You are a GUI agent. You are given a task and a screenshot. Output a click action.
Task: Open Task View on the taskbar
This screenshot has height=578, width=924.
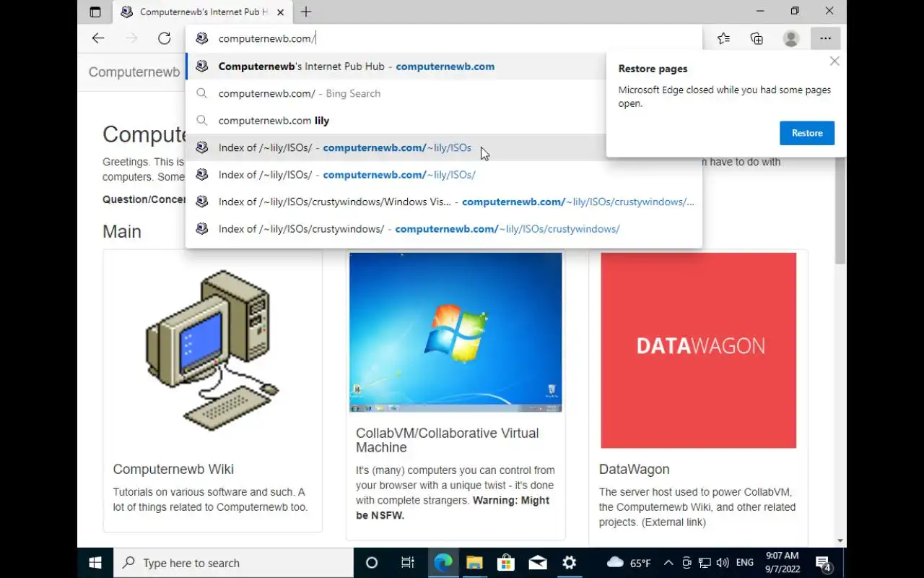407,563
